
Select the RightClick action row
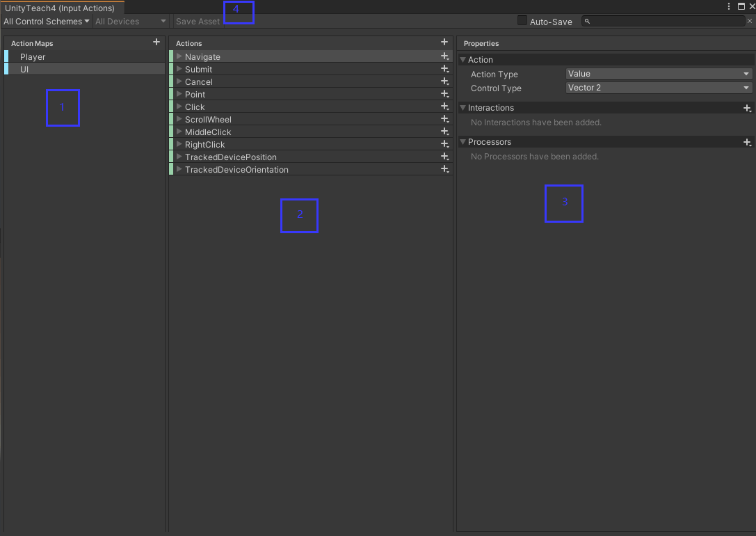click(x=310, y=144)
